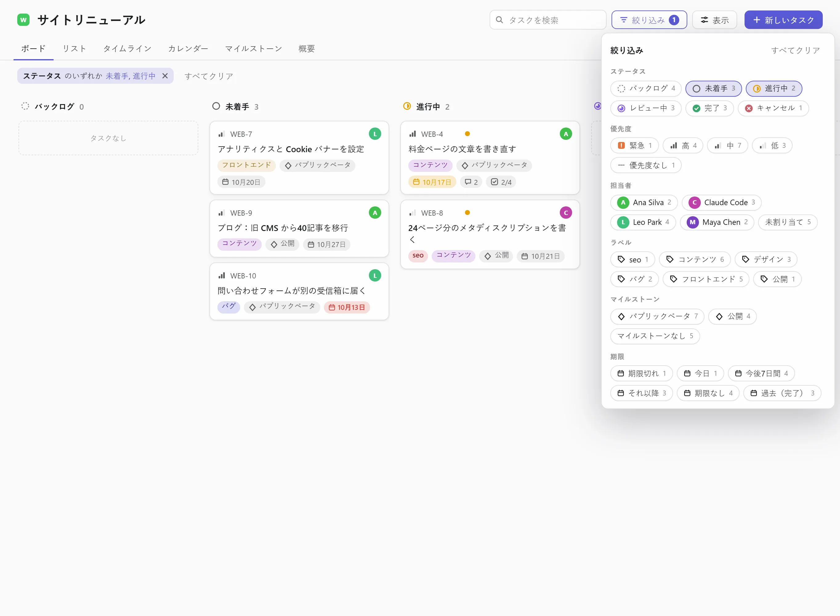Filter by assignee Claude Code
The image size is (840, 616).
(721, 202)
